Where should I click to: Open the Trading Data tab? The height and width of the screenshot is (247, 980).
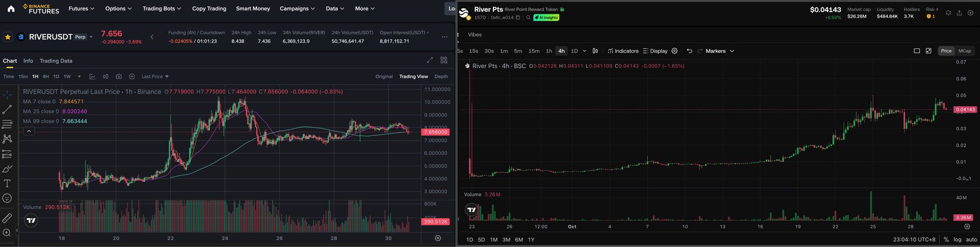[56, 61]
